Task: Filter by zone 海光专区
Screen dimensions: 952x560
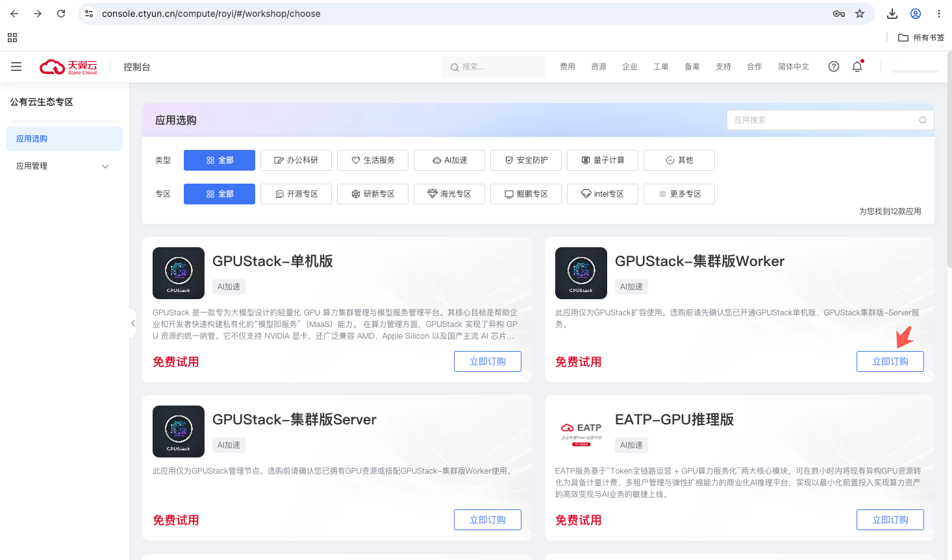Action: 449,194
